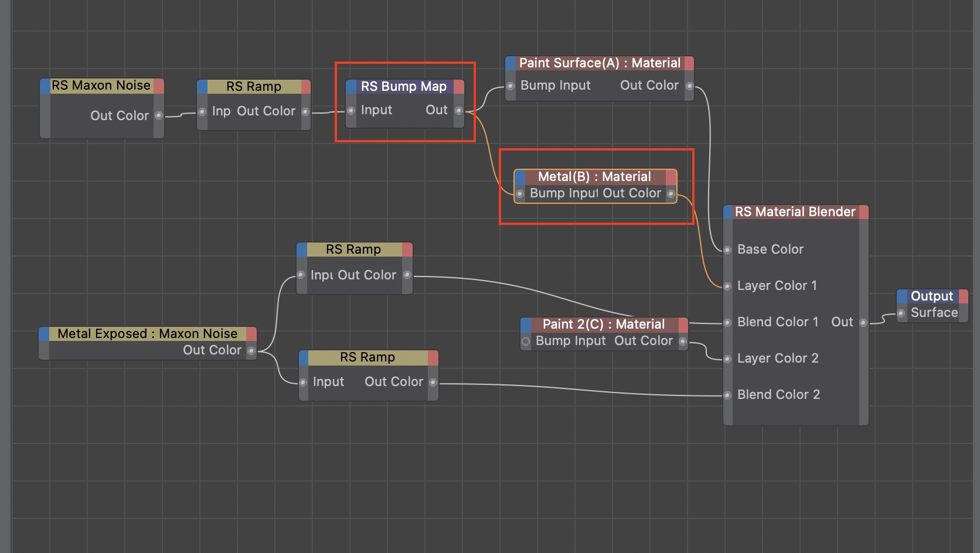Click Out Color port on RS Maxon Noise

(x=158, y=116)
